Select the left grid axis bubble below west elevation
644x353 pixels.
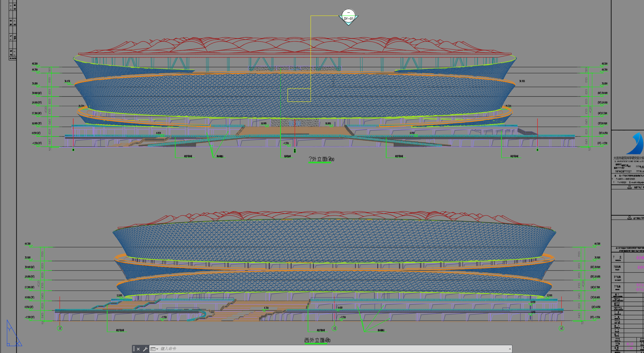60,328
